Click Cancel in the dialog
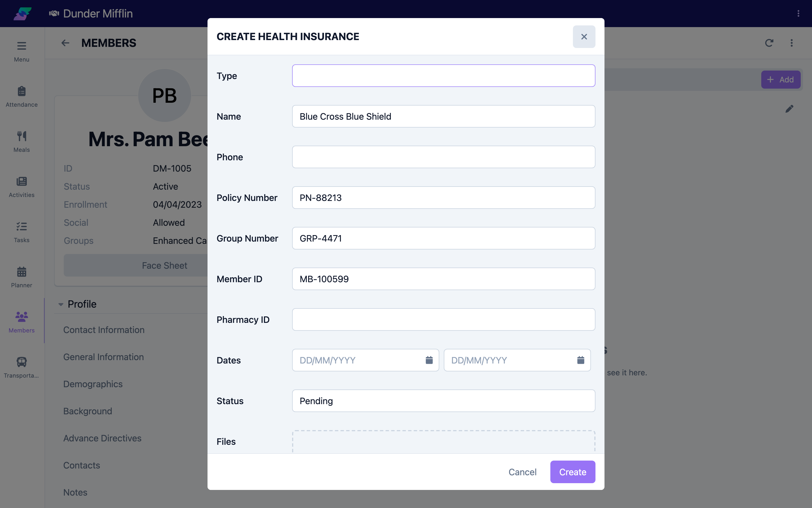The height and width of the screenshot is (508, 812). click(x=522, y=472)
